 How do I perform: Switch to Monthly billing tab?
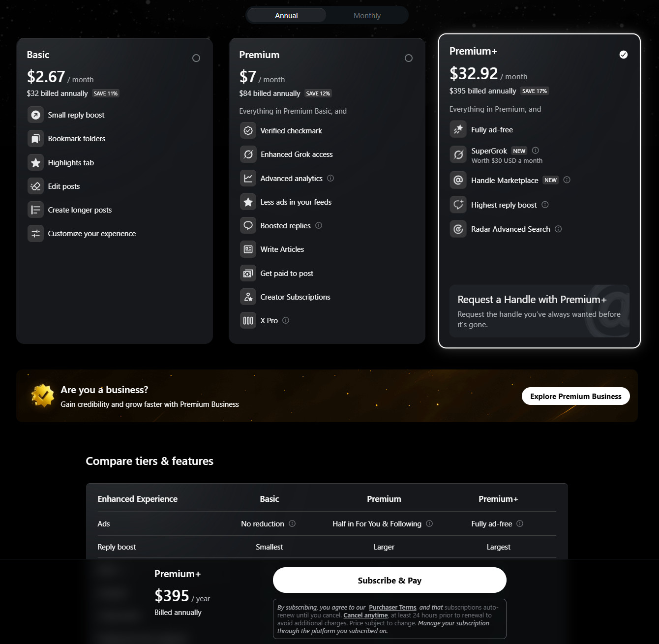367,16
